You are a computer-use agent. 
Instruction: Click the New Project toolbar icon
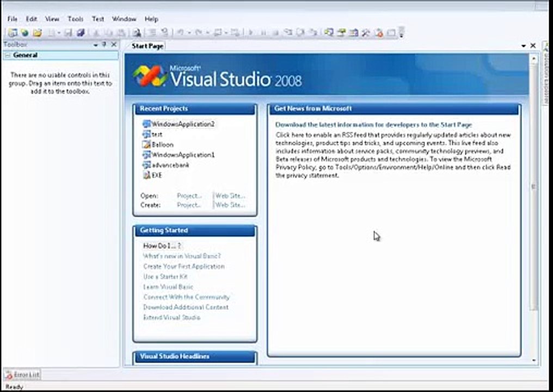(x=13, y=33)
